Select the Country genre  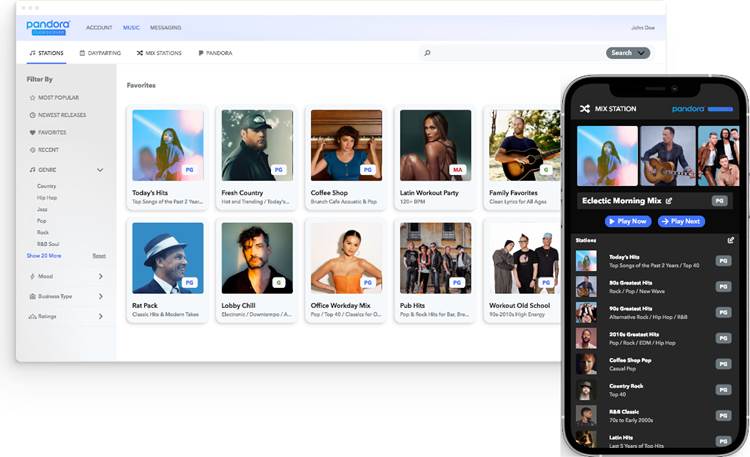(x=46, y=186)
